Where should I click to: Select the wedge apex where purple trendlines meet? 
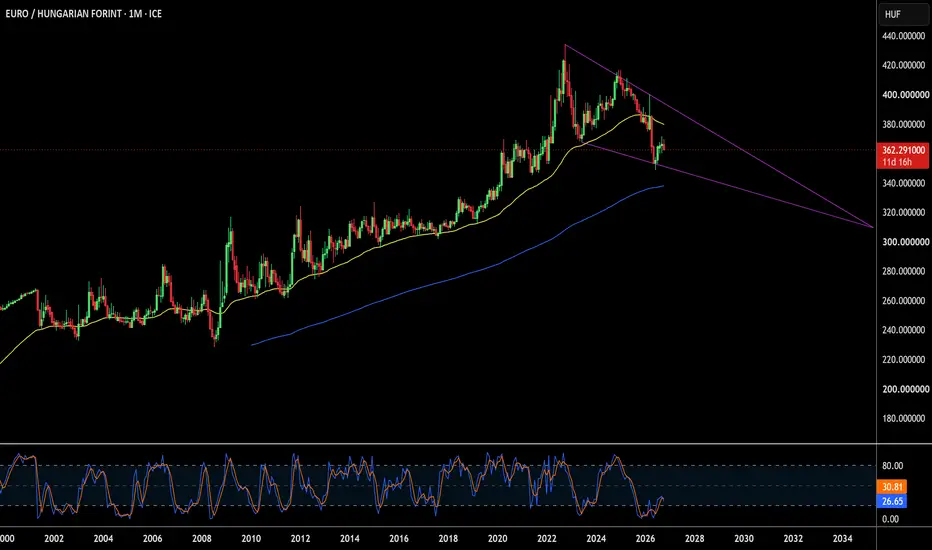pos(873,227)
